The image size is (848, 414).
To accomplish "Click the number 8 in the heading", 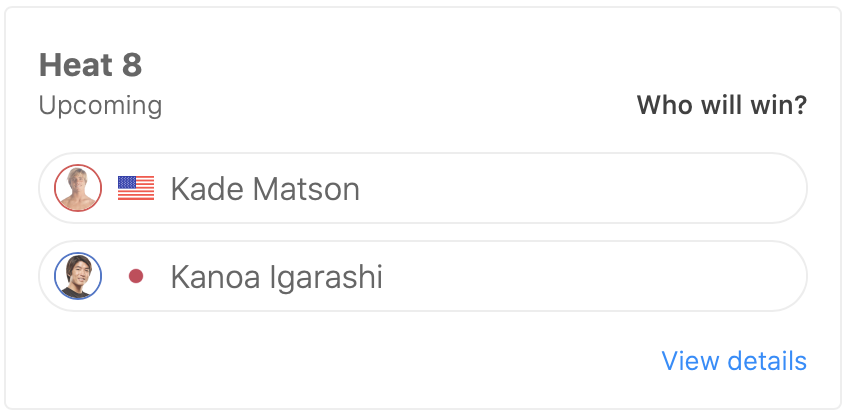I will (x=132, y=66).
